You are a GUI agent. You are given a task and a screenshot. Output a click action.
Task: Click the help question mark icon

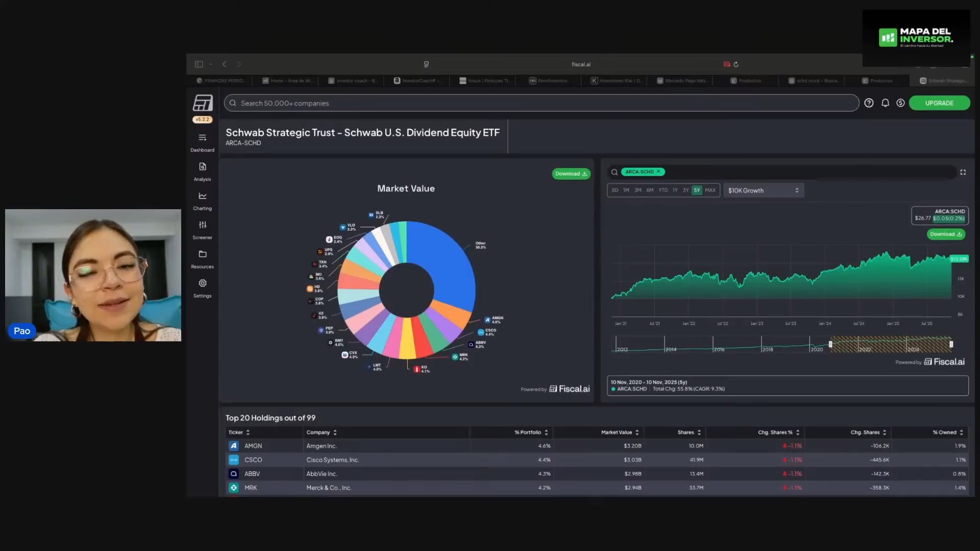[869, 103]
